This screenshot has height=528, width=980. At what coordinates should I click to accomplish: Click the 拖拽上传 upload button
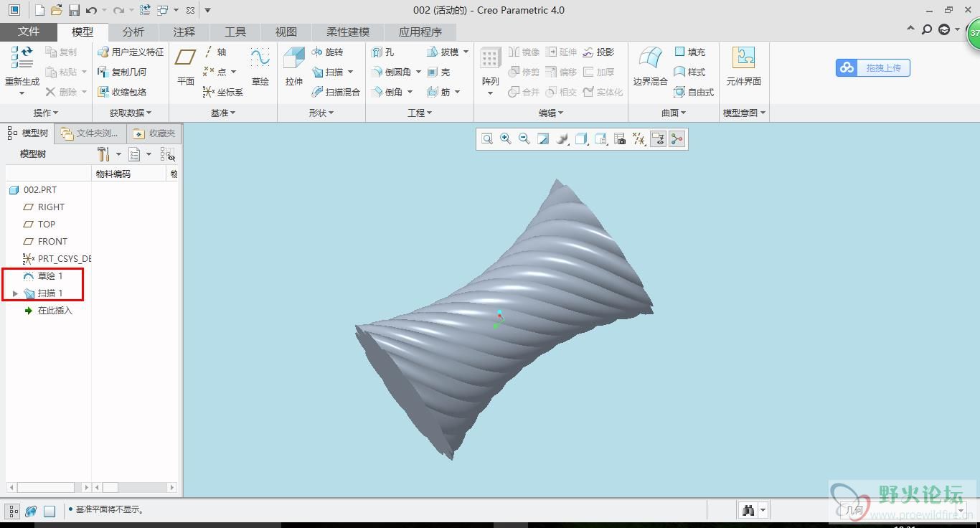[x=872, y=67]
